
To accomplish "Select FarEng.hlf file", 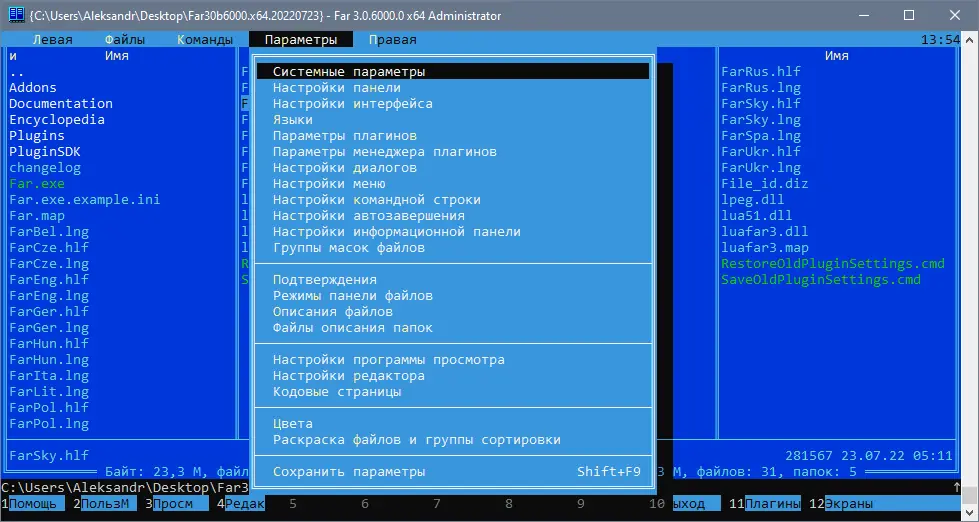I will [x=49, y=280].
